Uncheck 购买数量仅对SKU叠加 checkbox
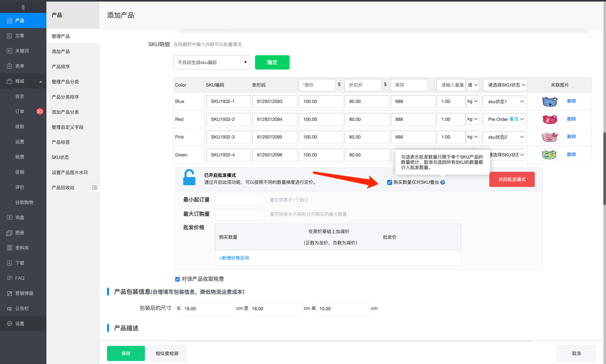The image size is (606, 364). pyautogui.click(x=389, y=183)
